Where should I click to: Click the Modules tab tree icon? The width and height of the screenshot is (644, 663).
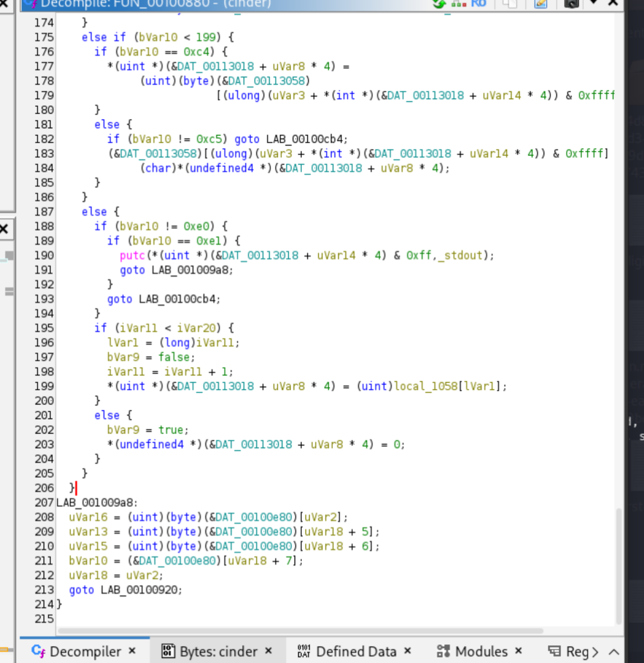pyautogui.click(x=443, y=651)
